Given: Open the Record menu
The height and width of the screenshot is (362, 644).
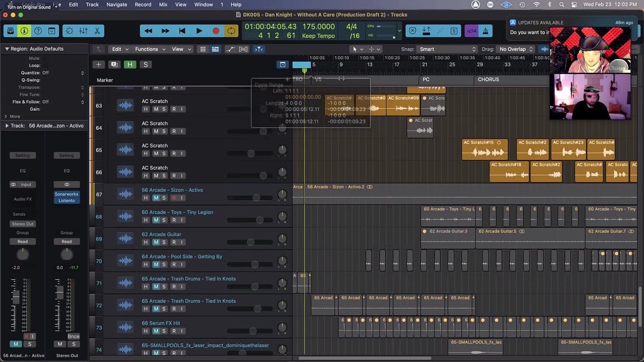Looking at the screenshot, I should point(143,5).
